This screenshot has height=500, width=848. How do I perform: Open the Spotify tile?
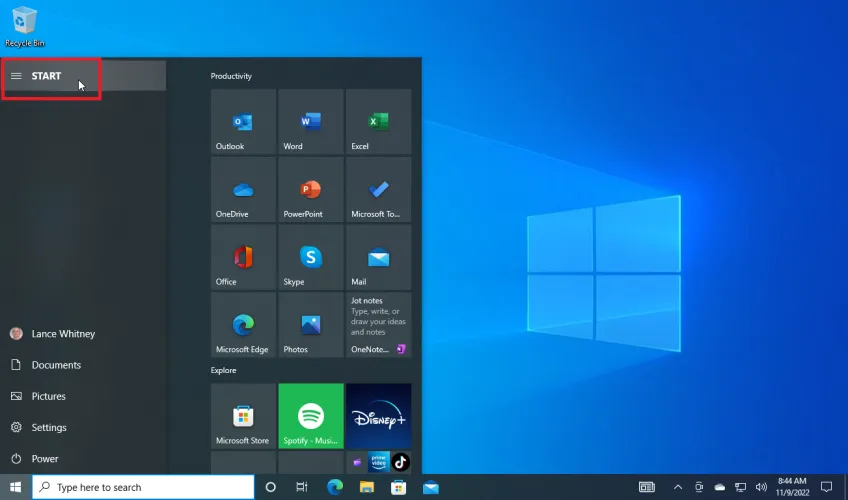pyautogui.click(x=311, y=416)
